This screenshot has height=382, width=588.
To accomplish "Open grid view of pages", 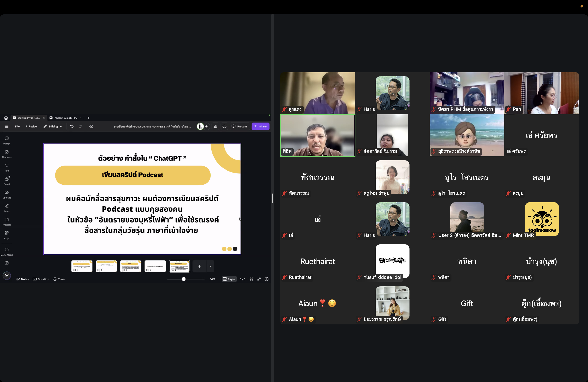I will tap(251, 279).
